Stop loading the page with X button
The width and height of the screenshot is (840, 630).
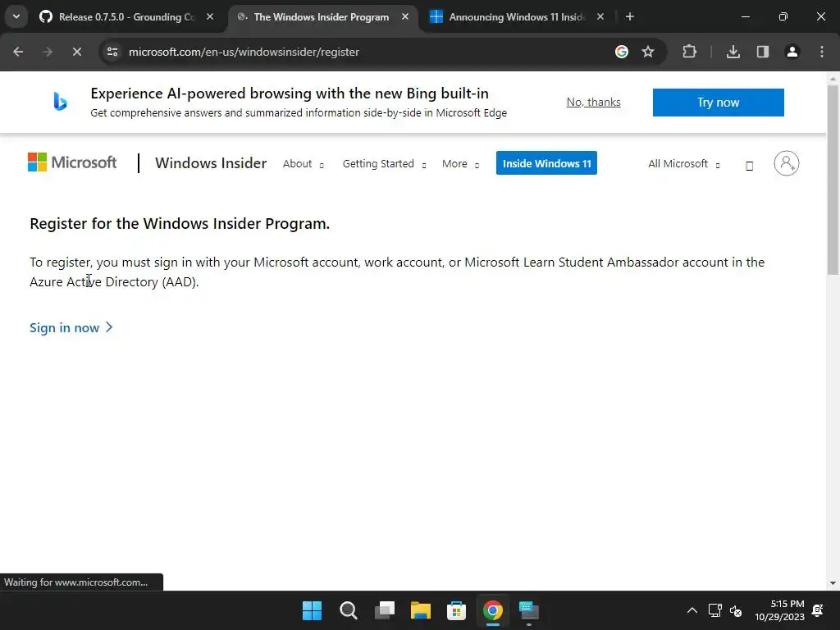pos(77,52)
